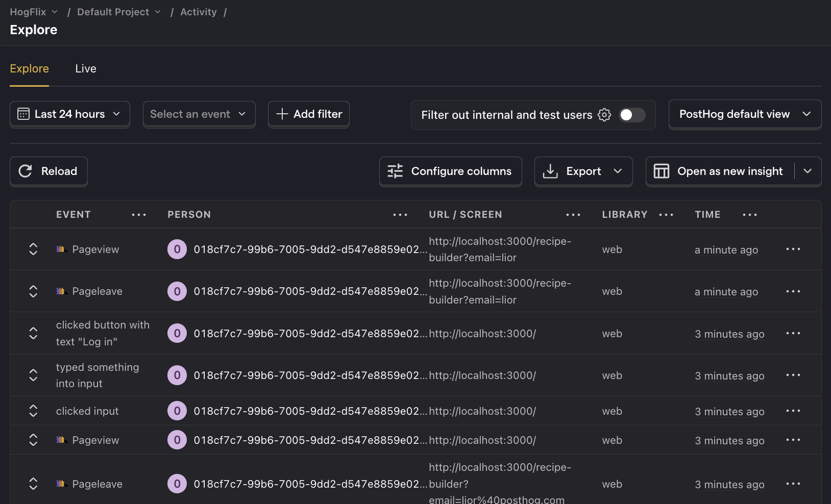Select the Explore tab
The width and height of the screenshot is (831, 504).
coord(30,69)
